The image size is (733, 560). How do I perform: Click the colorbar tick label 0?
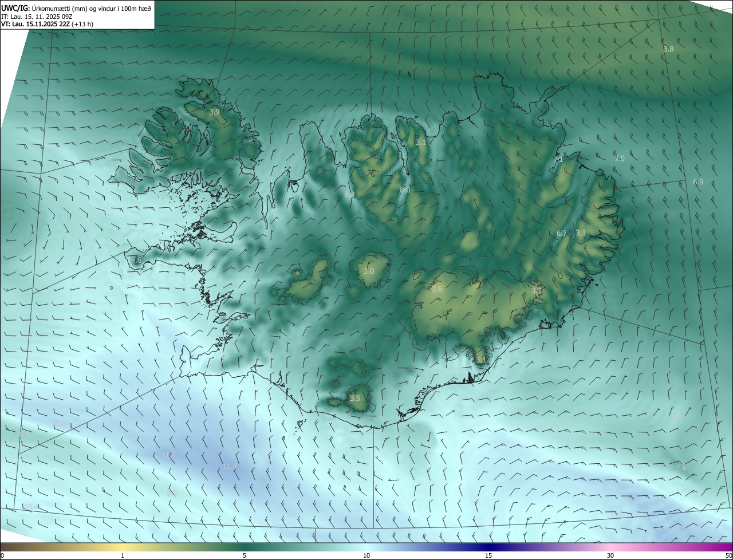2,555
